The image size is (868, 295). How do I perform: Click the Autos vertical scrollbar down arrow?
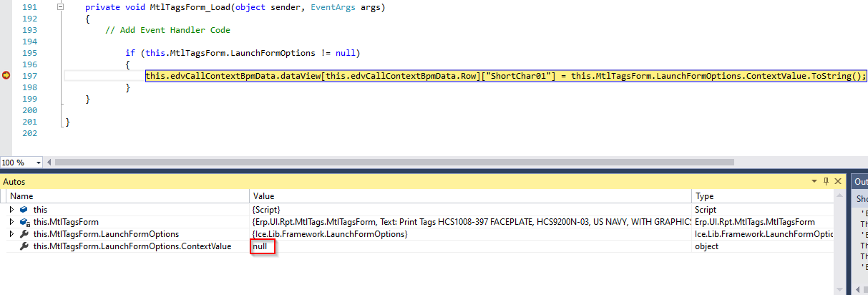tap(840, 289)
